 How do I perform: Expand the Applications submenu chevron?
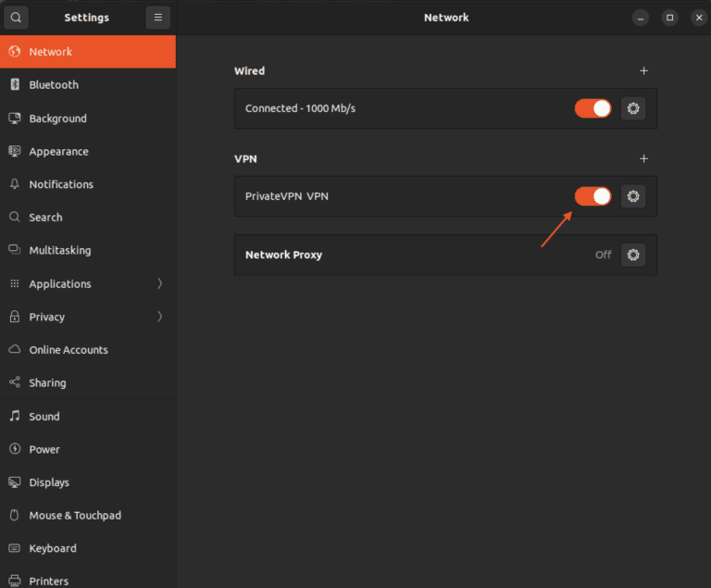pyautogui.click(x=159, y=283)
